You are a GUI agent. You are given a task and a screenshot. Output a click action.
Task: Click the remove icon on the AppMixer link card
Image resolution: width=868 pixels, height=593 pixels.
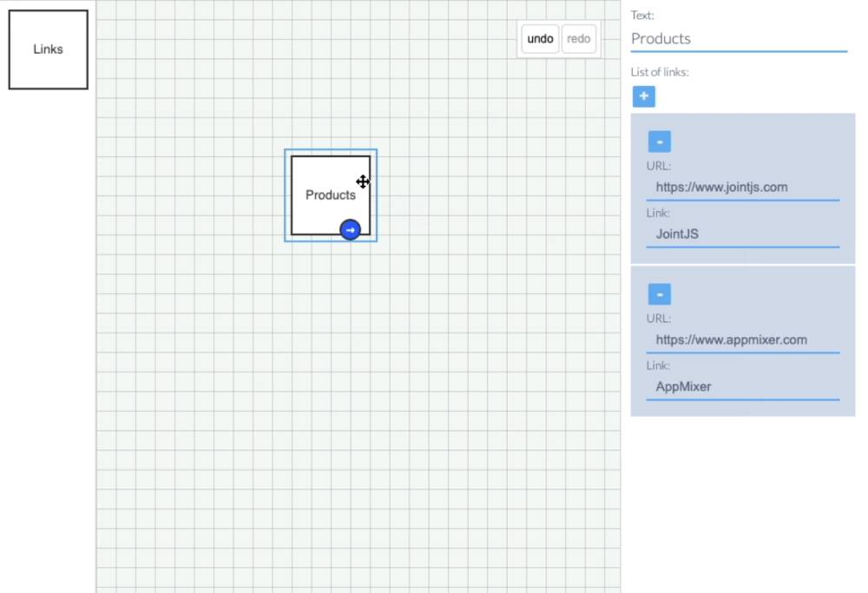tap(660, 293)
